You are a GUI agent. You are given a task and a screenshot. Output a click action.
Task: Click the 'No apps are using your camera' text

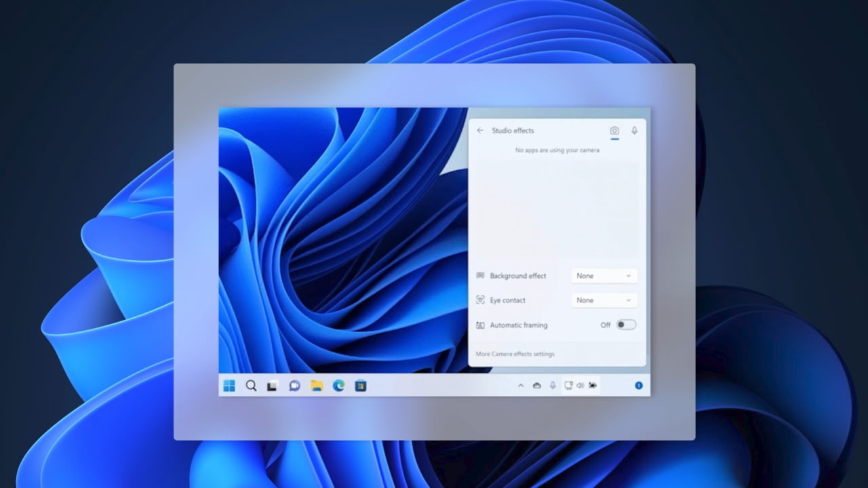click(557, 150)
